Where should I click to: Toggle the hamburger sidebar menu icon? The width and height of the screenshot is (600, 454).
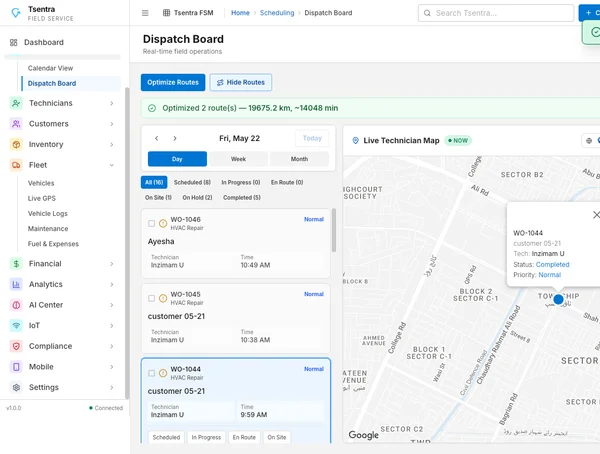pyautogui.click(x=145, y=13)
